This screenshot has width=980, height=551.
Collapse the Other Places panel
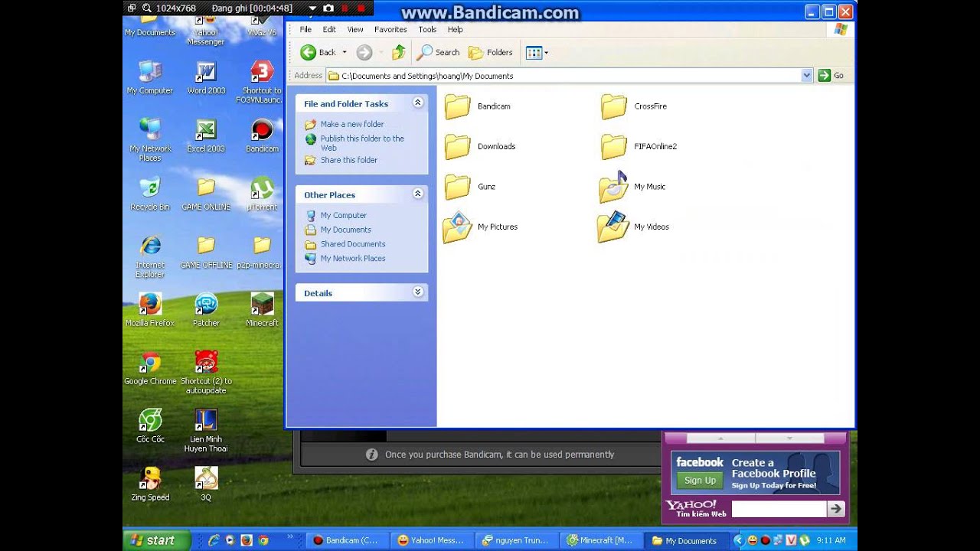418,194
